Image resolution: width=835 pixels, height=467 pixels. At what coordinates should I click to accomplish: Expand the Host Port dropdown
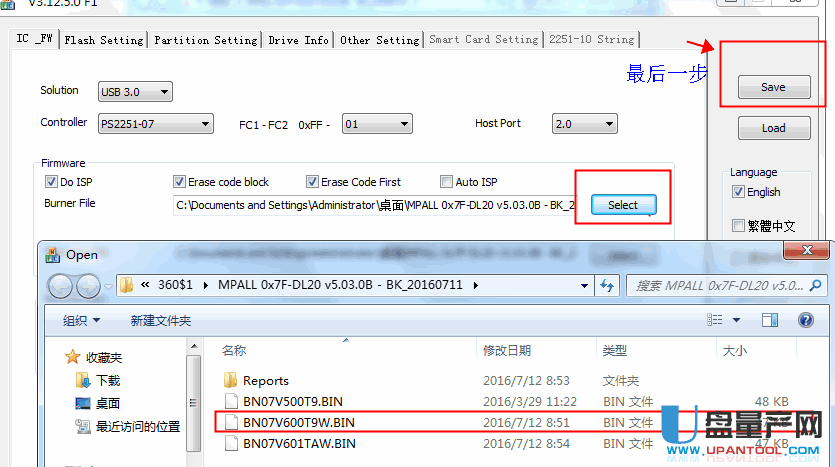coord(584,124)
